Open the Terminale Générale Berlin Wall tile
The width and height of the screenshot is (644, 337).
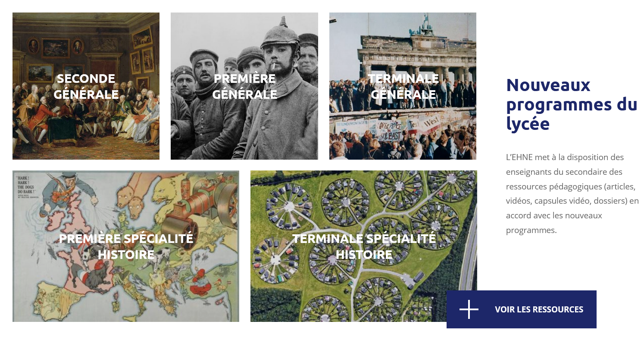coord(403,86)
